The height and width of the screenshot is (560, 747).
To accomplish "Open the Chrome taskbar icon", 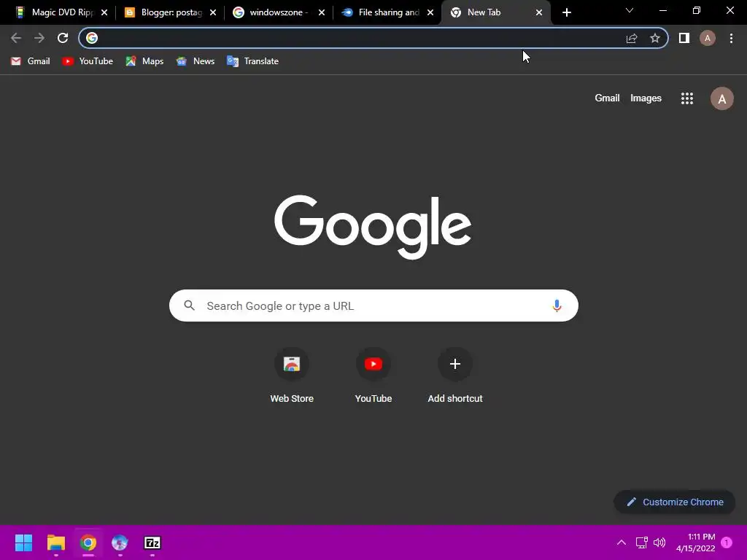I will [88, 542].
